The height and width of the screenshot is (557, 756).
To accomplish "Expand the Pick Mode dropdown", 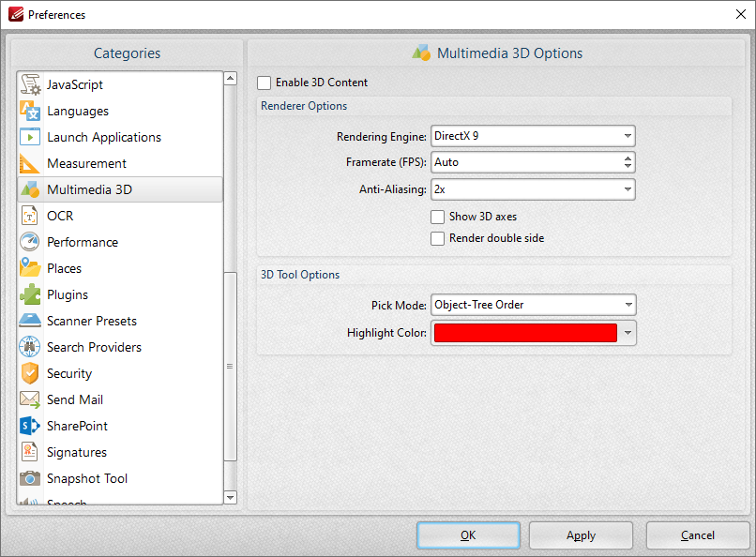I will pos(534,305).
